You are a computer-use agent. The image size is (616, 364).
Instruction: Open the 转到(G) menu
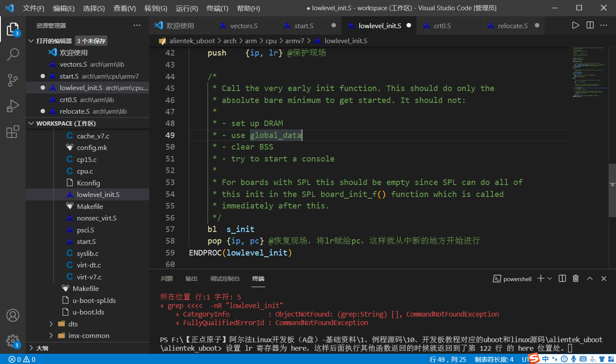[156, 8]
